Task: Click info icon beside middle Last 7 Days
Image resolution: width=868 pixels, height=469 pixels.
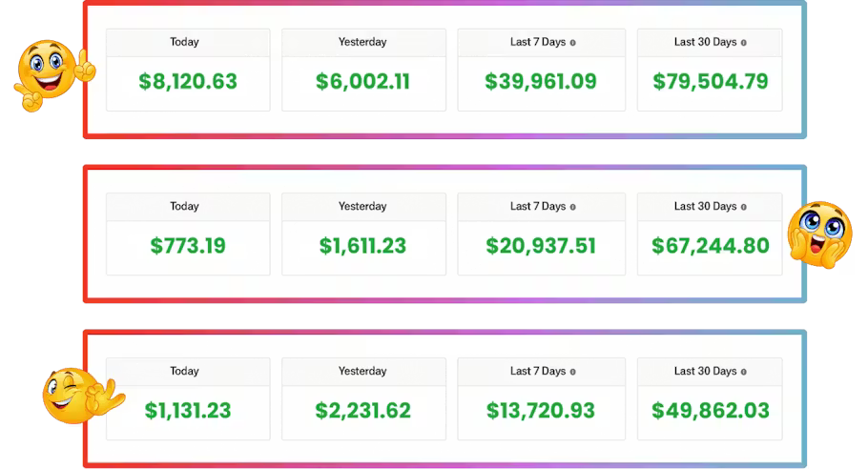Action: click(x=573, y=207)
